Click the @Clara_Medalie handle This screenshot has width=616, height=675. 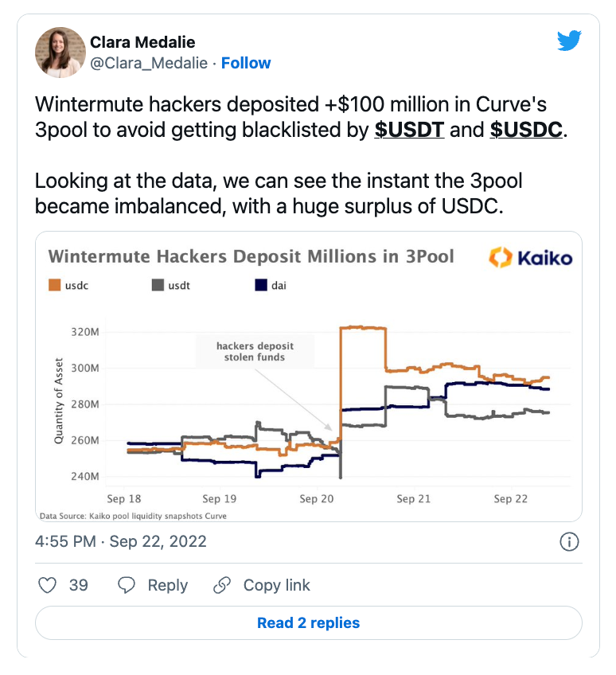click(149, 64)
